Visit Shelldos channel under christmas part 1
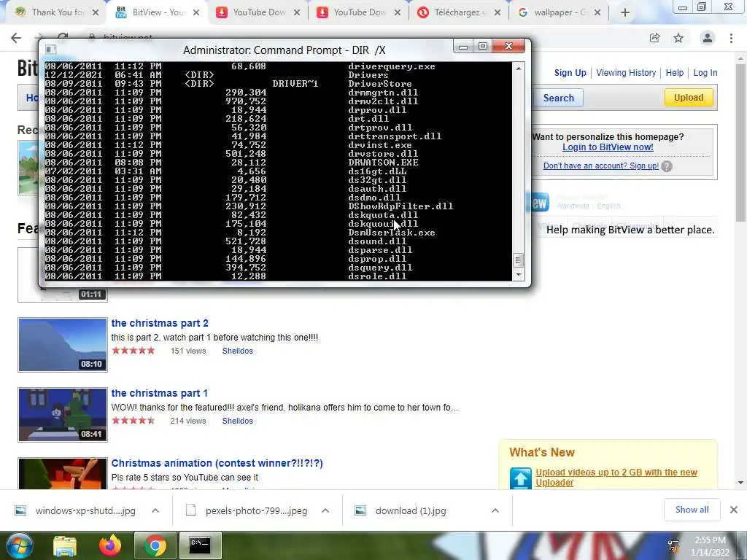747x560 pixels. [237, 421]
